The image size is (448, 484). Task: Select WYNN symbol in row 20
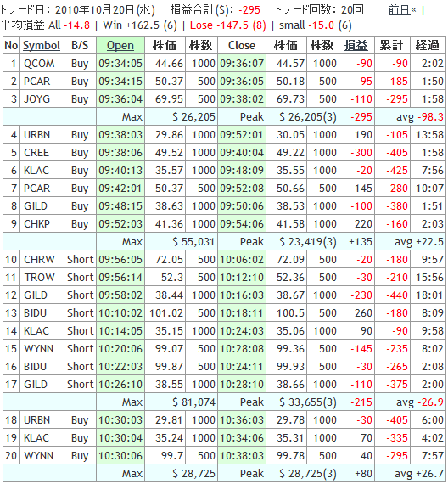click(x=38, y=456)
